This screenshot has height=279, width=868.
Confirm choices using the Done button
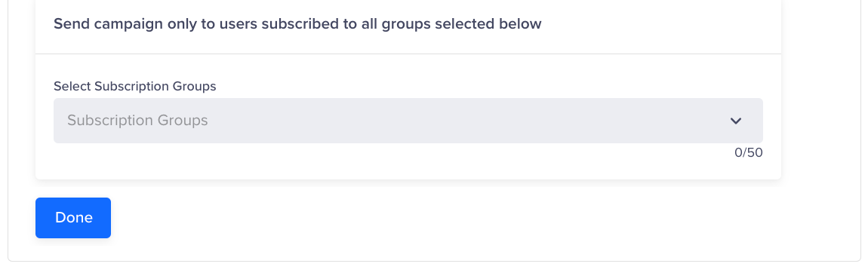pos(73,218)
